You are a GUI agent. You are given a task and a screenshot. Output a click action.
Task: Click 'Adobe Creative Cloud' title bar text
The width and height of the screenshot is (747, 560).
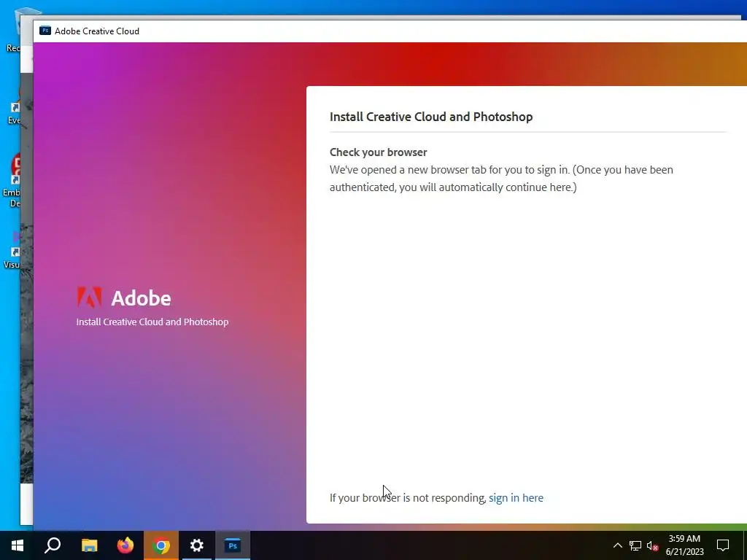97,31
